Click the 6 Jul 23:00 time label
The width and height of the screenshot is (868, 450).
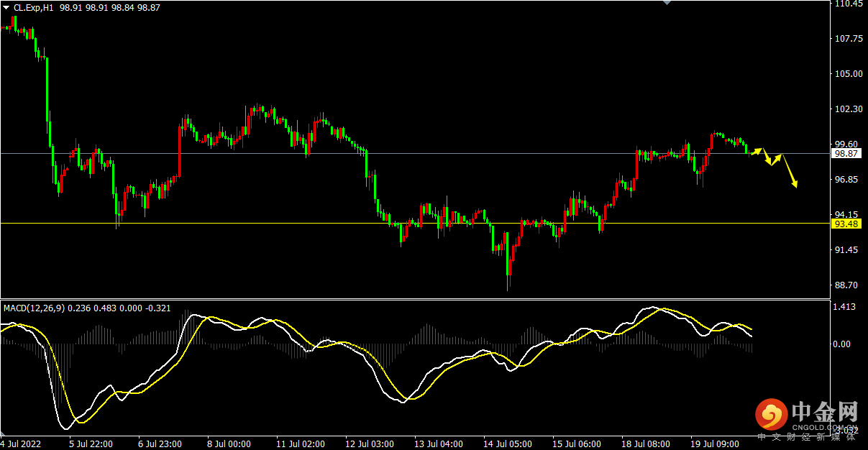160,444
